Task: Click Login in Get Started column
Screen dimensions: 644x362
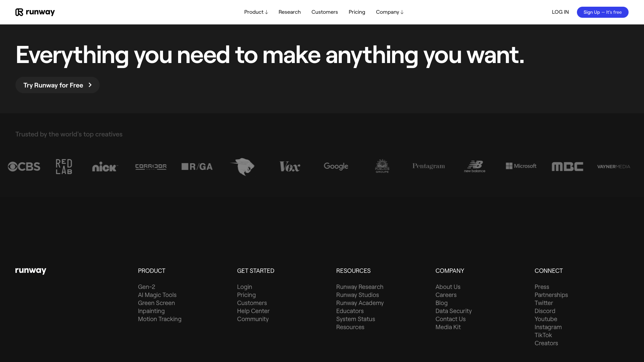Action: (245, 287)
